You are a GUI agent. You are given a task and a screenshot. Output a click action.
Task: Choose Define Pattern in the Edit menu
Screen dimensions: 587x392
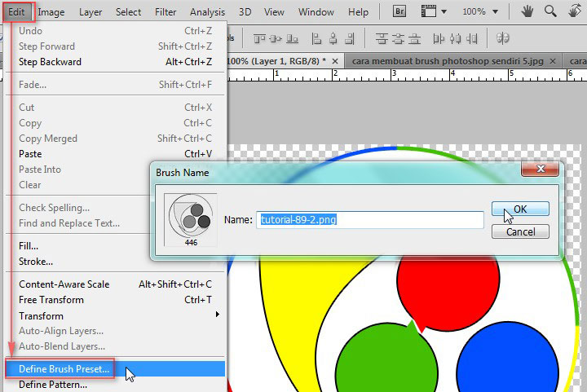(115, 385)
